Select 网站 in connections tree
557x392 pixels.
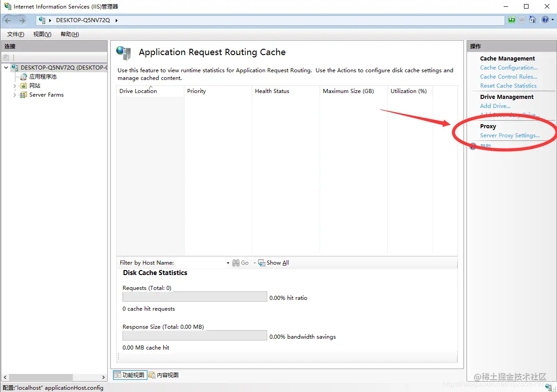[x=35, y=86]
